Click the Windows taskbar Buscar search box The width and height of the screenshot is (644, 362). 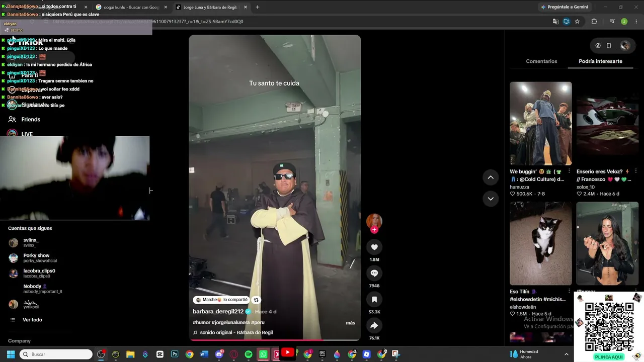56,354
